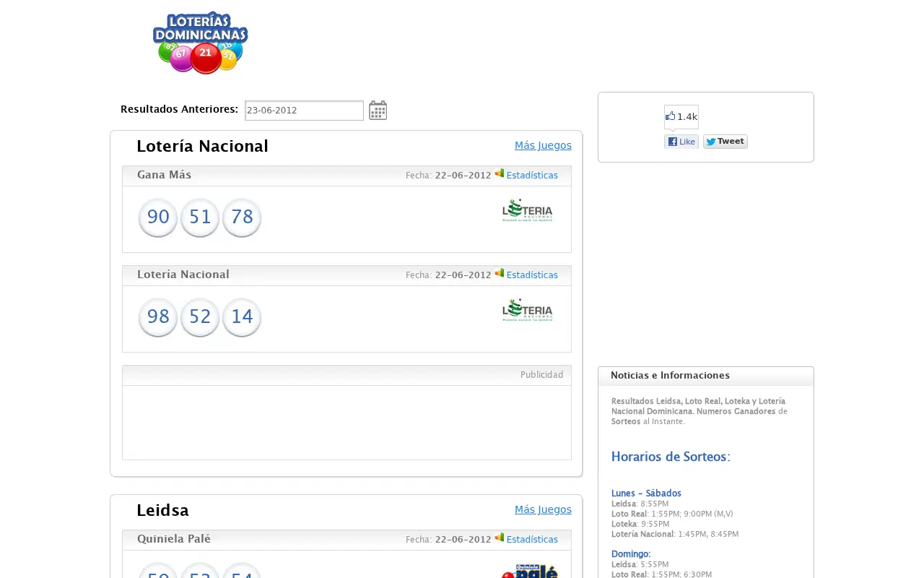Screen dimensions: 924x578
Task: Click lottery ball number 14
Action: [x=242, y=317]
